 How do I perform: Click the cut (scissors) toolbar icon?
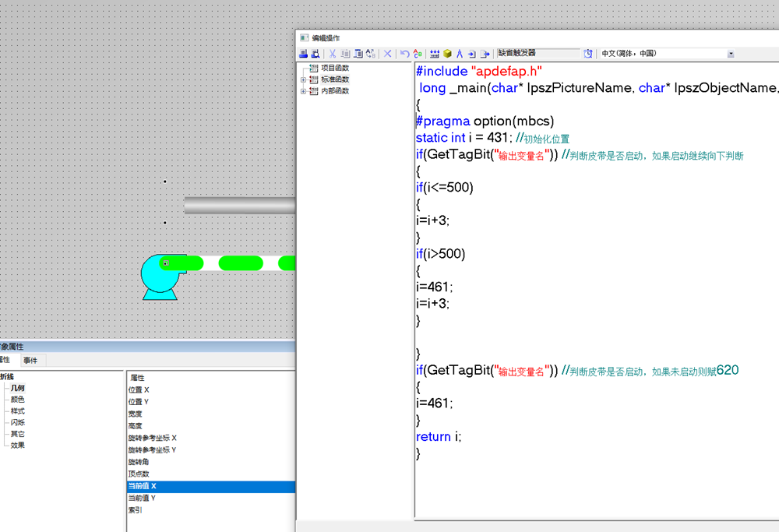click(332, 54)
